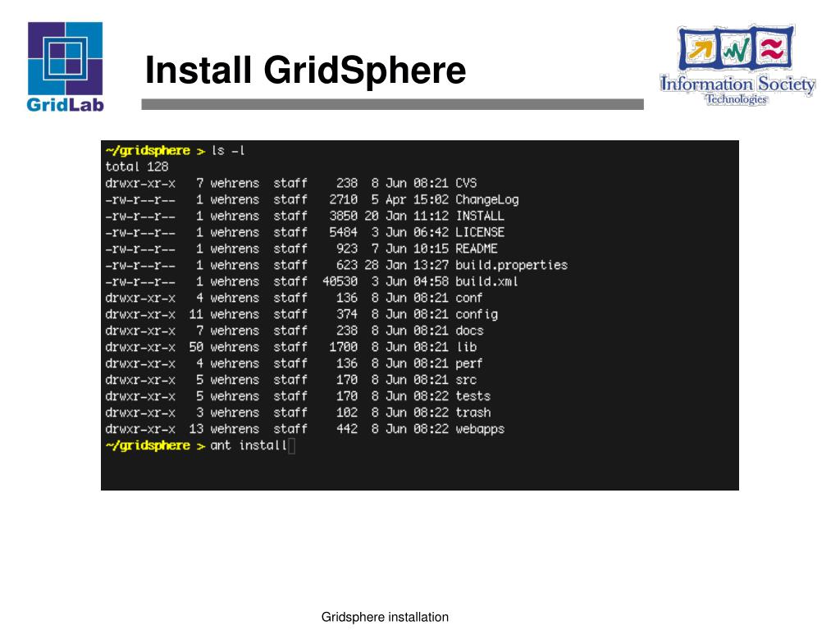Click the 'Gridsphere installation' footer caption
The height and width of the screenshot is (630, 840).
coord(385,617)
